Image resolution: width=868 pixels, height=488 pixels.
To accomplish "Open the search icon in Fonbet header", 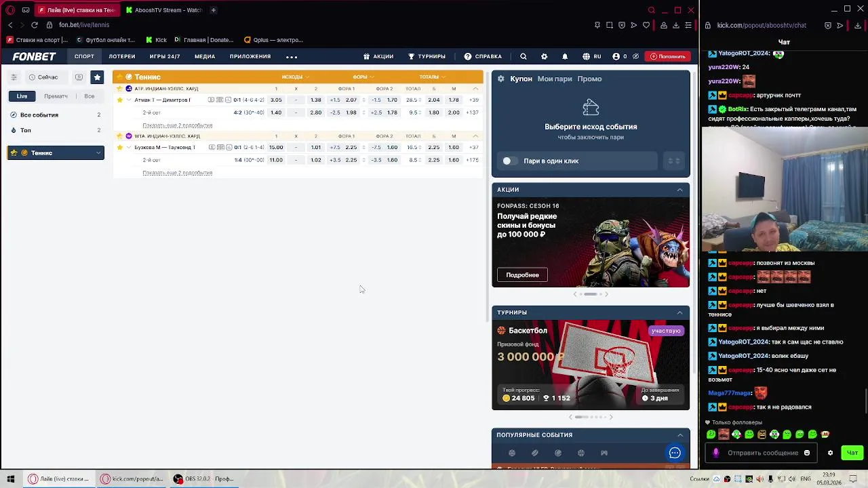I will [x=523, y=56].
